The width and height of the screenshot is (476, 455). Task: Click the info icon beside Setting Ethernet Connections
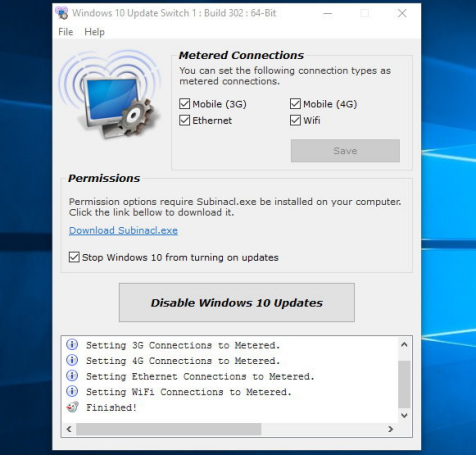(72, 376)
